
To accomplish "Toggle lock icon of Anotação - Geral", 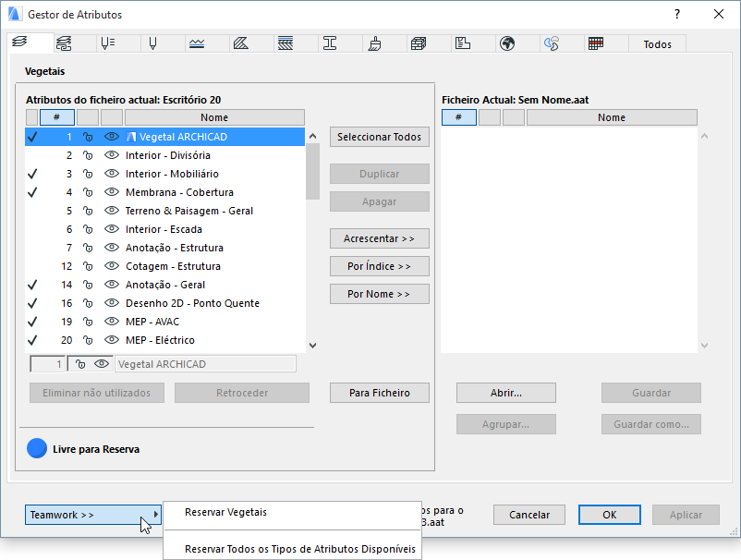I will 88,285.
